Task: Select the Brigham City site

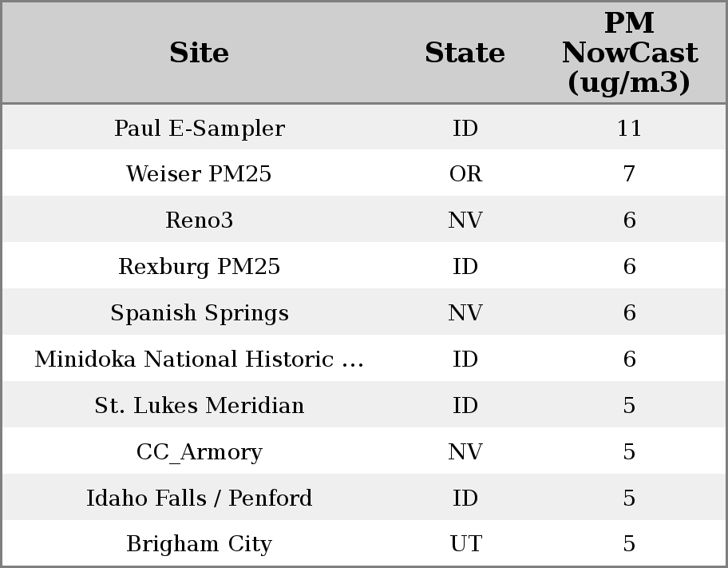Action: [x=199, y=544]
